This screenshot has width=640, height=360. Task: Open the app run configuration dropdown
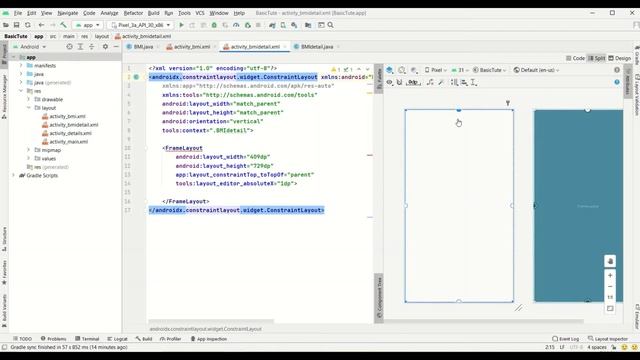[87, 25]
